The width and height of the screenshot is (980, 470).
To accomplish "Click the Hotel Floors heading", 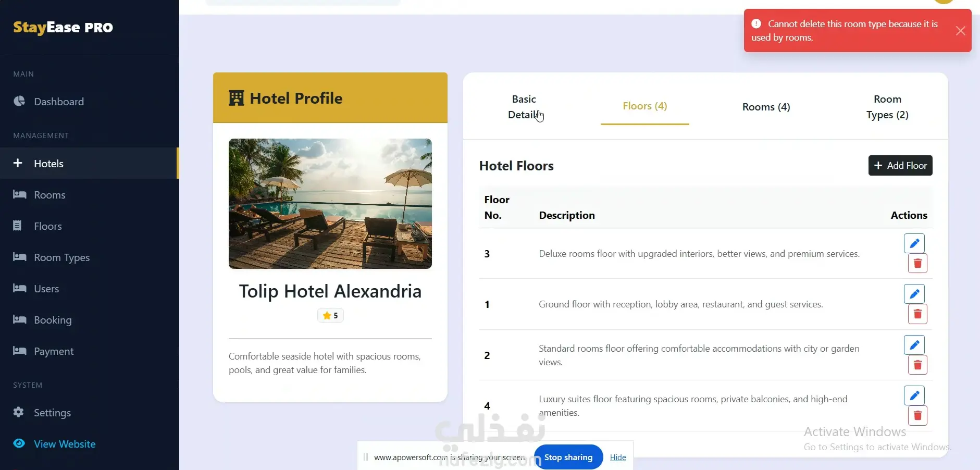I will [x=516, y=166].
